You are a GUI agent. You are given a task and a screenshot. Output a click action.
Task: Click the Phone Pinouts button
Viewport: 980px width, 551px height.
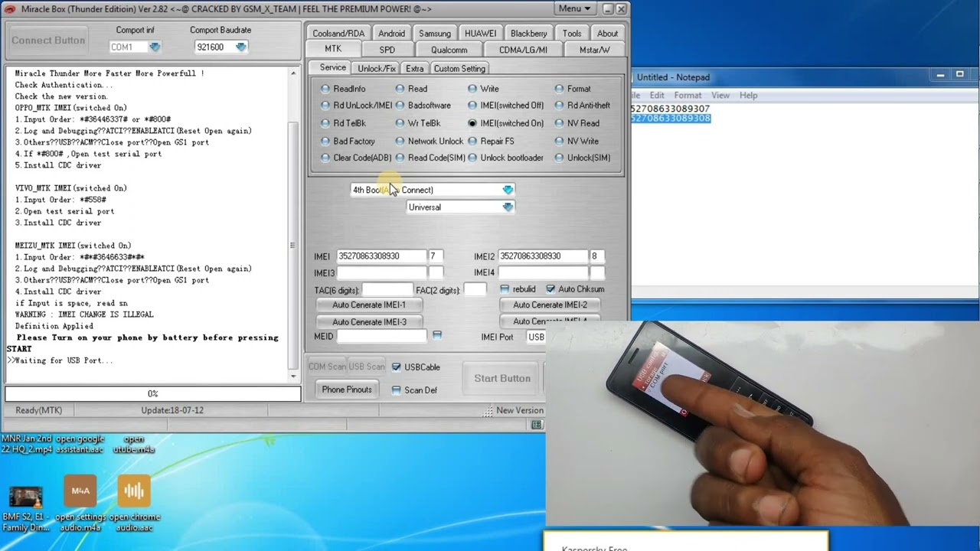click(x=347, y=390)
